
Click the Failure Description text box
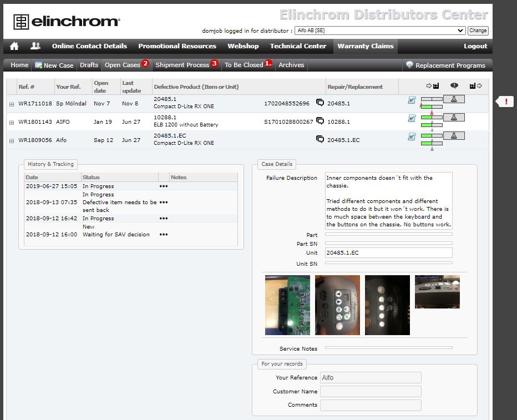pyautogui.click(x=388, y=201)
